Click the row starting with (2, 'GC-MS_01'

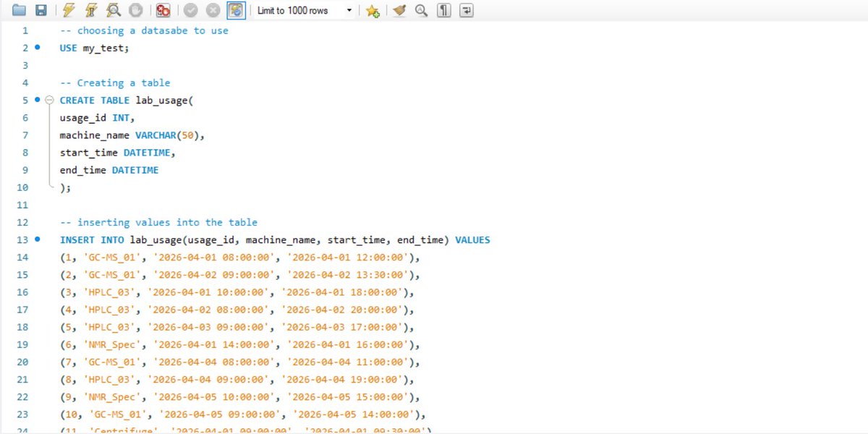239,275
